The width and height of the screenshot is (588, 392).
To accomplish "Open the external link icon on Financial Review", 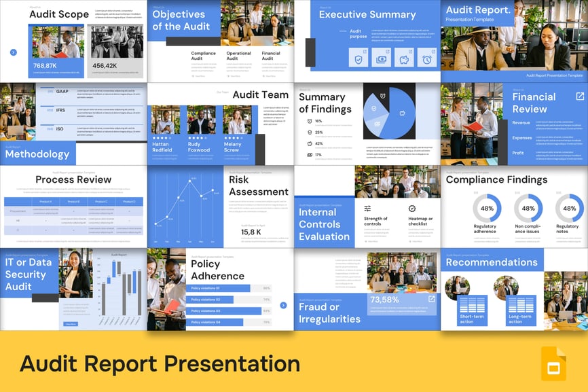I will click(x=579, y=96).
